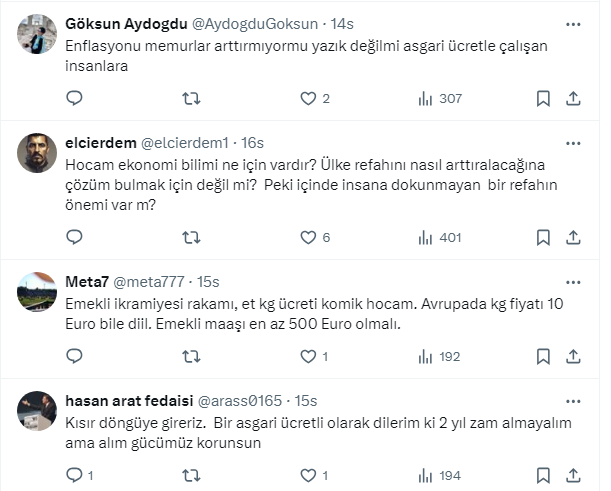Share Göksun Aydogdu's tweet
Image resolution: width=611 pixels, height=491 pixels.
(x=573, y=98)
